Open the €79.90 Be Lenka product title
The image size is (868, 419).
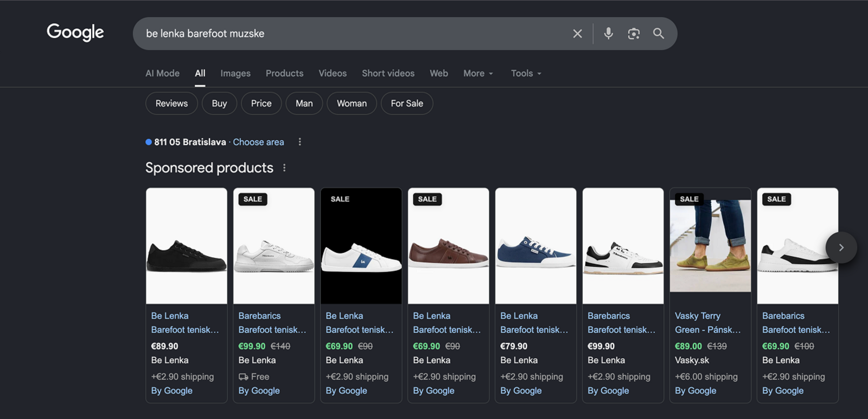coord(534,322)
